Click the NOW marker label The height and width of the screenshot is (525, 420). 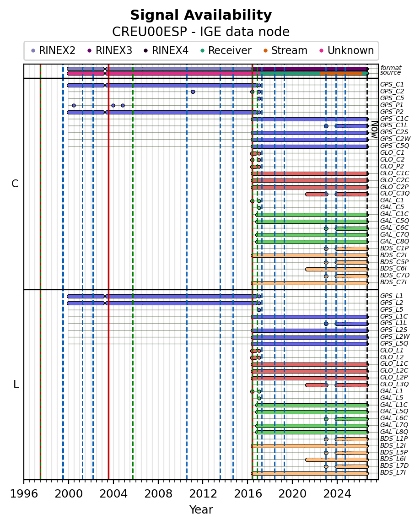[x=375, y=130]
